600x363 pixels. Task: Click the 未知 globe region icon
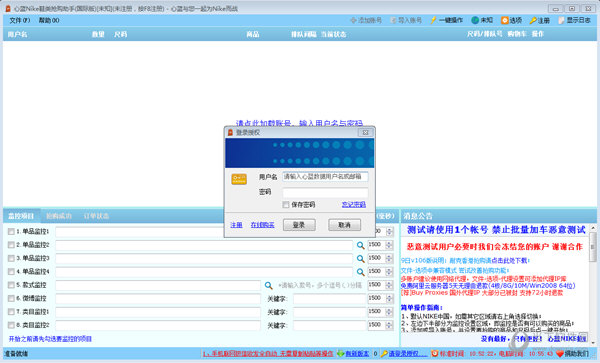(x=475, y=20)
